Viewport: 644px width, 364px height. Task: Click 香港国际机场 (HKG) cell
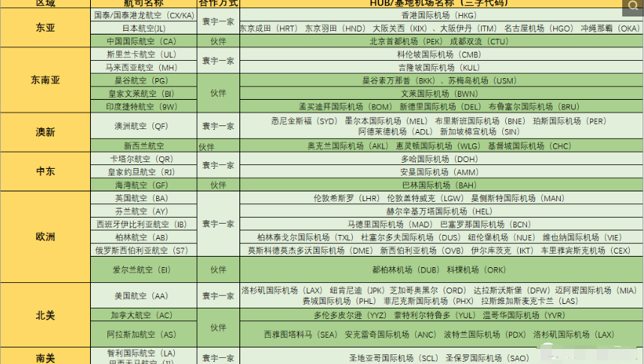441,15
